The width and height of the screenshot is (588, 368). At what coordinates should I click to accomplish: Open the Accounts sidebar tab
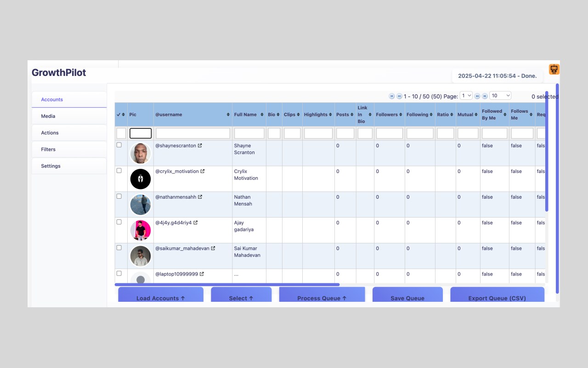point(69,99)
